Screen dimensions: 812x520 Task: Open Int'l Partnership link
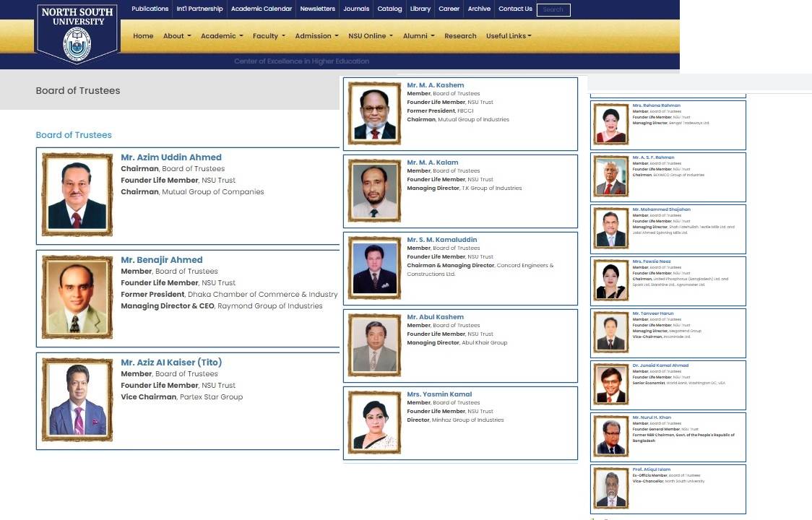click(x=199, y=9)
